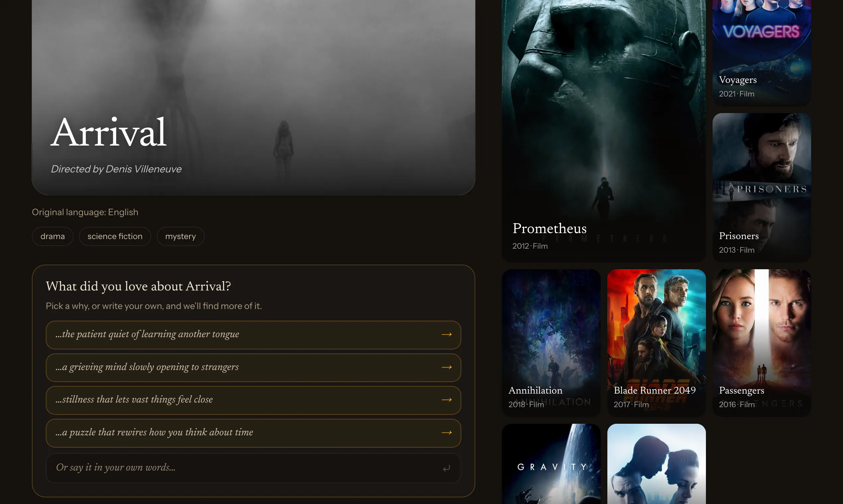Viewport: 843px width, 504px height.
Task: Open the couple-silhouette poster beside Gravity
Action: [656, 464]
